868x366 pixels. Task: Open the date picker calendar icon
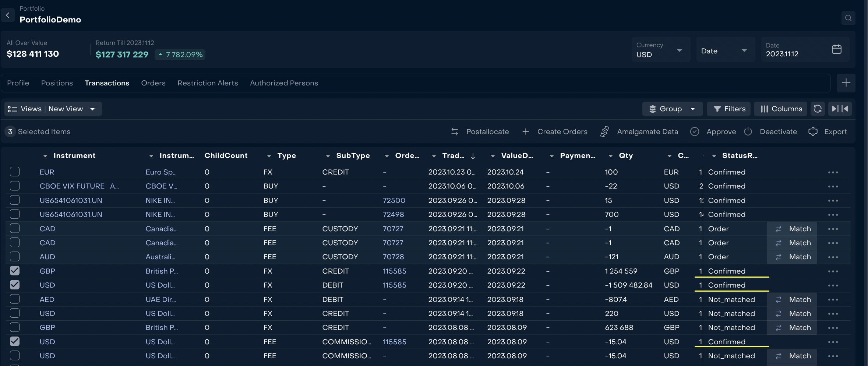point(836,49)
